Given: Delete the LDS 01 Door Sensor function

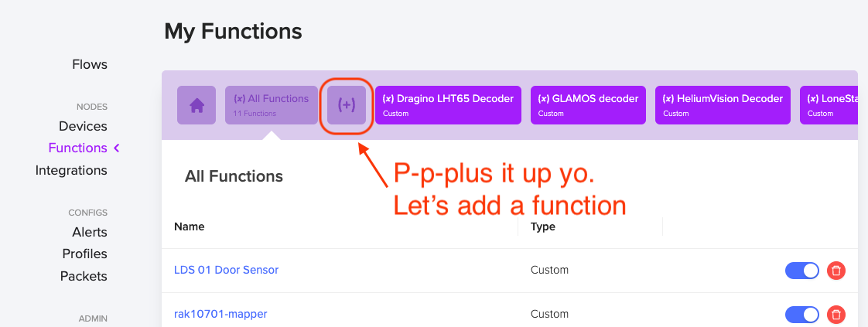Looking at the screenshot, I should [x=836, y=271].
